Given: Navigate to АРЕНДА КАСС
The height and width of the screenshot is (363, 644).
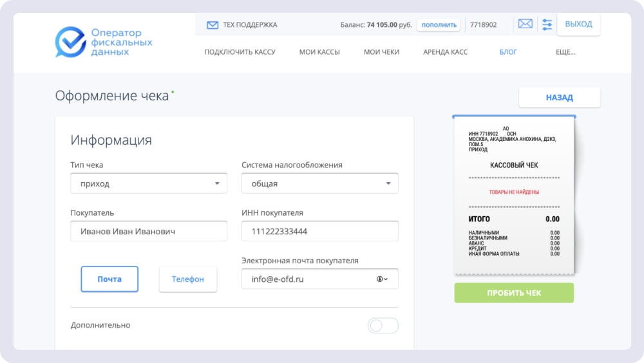Looking at the screenshot, I should click(445, 52).
